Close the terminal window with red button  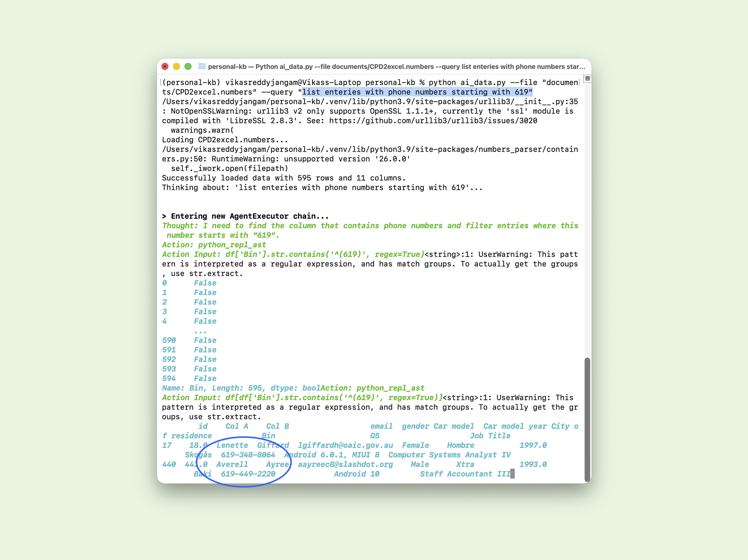tap(165, 66)
